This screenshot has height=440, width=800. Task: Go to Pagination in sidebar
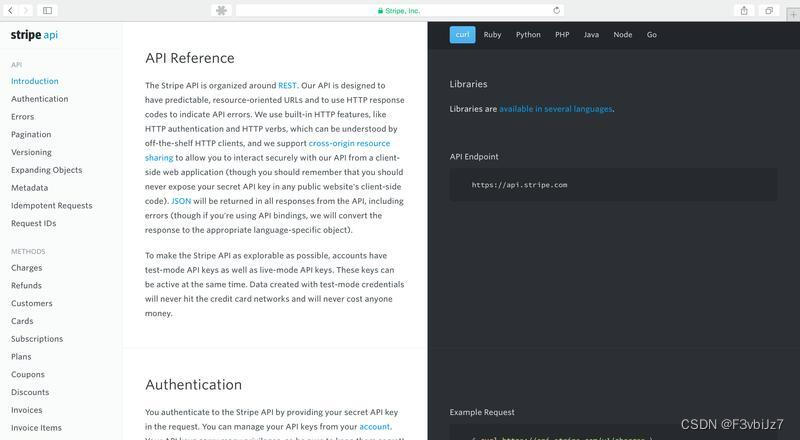click(31, 135)
